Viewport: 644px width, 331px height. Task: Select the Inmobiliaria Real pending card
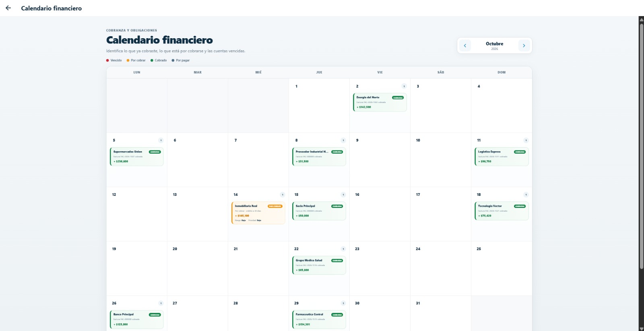click(x=258, y=213)
